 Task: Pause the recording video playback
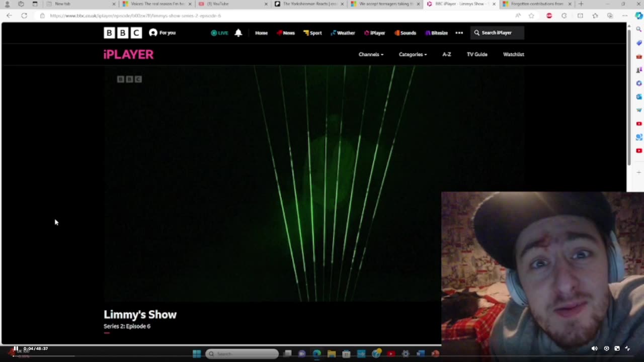16,348
